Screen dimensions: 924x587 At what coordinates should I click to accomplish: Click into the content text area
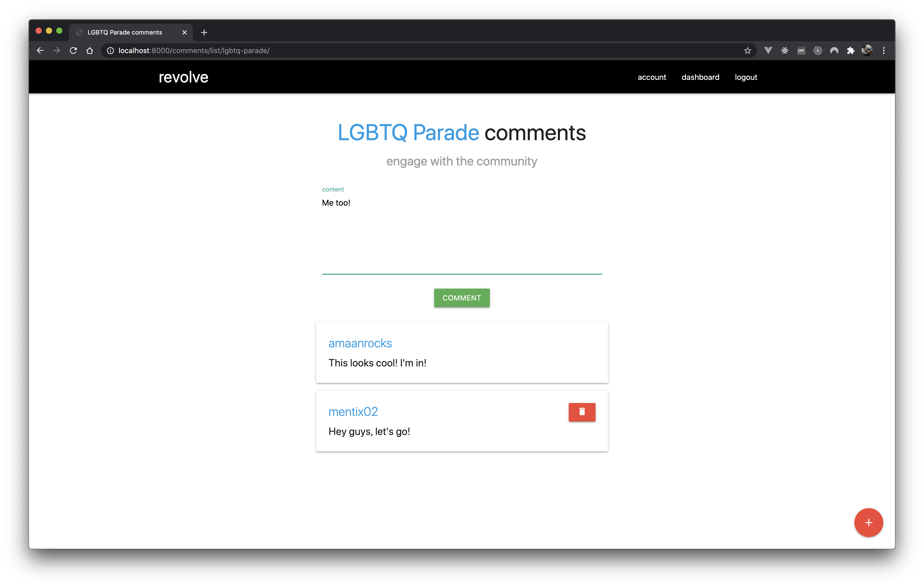point(462,234)
